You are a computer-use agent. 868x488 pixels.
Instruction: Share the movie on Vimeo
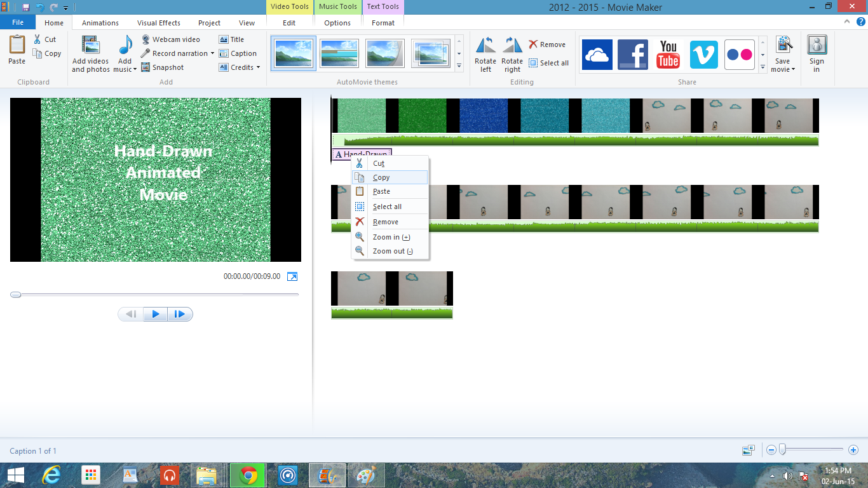pyautogui.click(x=704, y=55)
